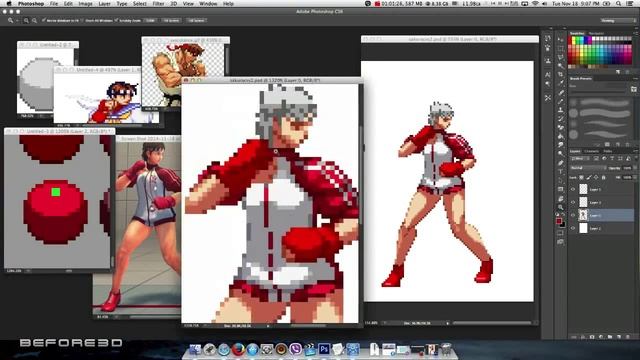Lock transparent pixels in Layers panel
This screenshot has width=640, height=360.
(582, 178)
